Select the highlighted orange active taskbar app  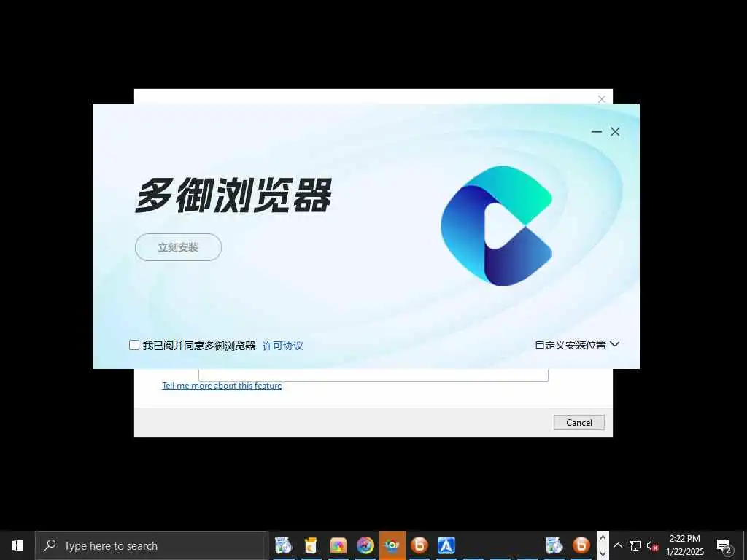tap(392, 545)
